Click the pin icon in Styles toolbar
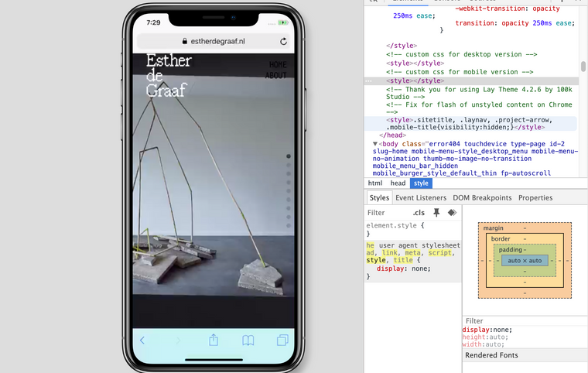 (x=436, y=213)
